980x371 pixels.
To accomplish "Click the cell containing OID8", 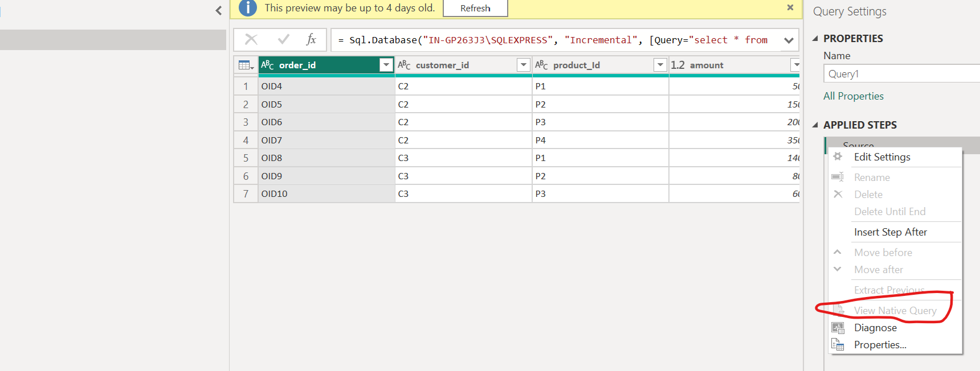I will pyautogui.click(x=326, y=158).
